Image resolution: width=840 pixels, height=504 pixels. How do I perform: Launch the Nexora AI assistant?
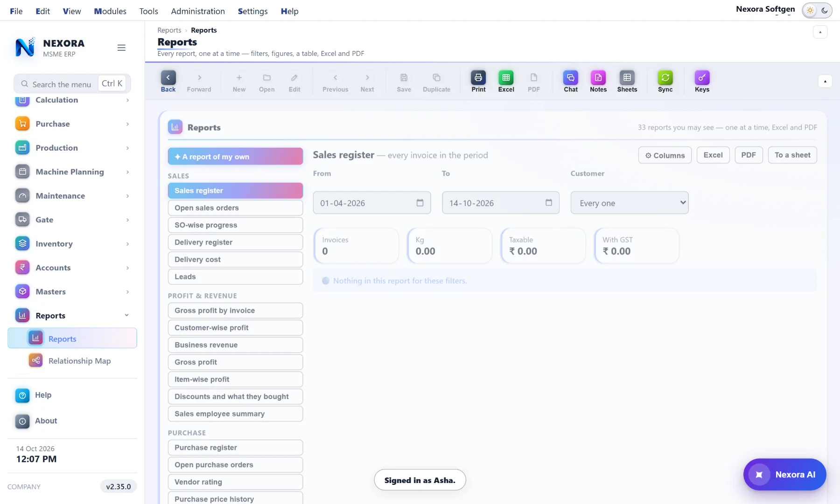click(784, 475)
